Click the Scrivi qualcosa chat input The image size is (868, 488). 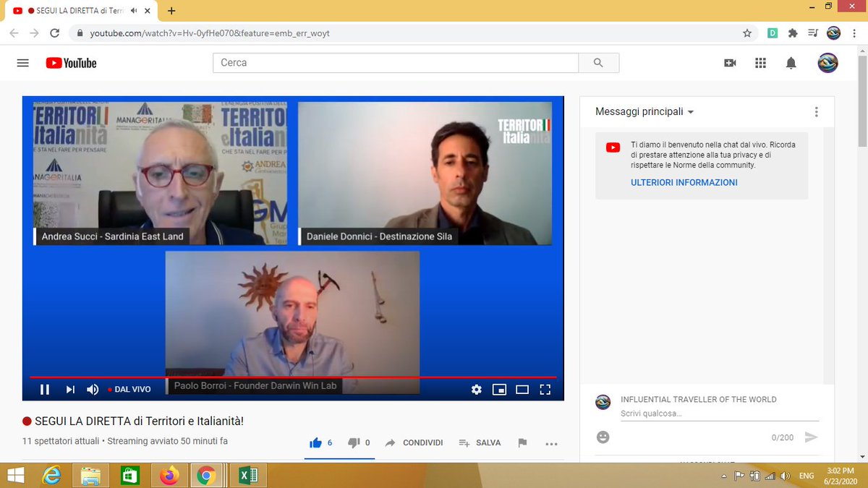(x=719, y=414)
